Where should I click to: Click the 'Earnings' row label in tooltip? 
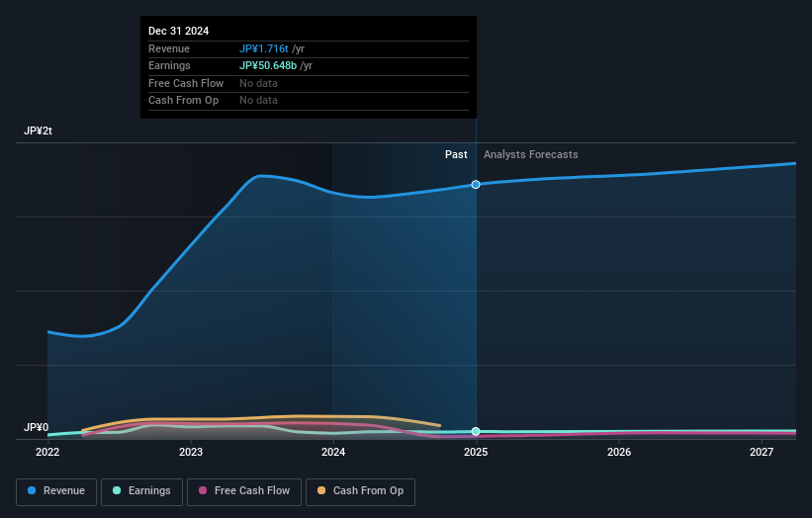click(x=169, y=65)
